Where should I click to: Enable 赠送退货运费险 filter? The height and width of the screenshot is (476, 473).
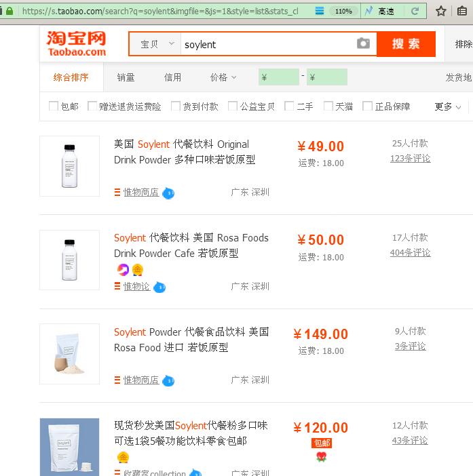pos(92,106)
